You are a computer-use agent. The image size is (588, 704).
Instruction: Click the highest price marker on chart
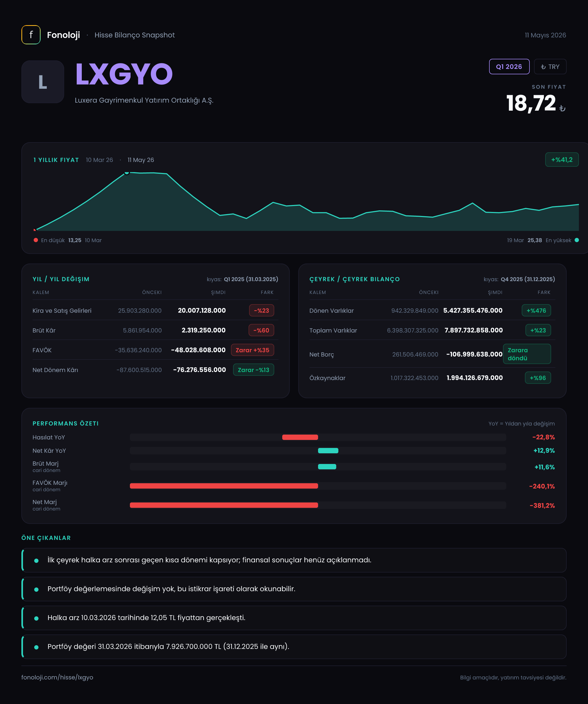(127, 173)
